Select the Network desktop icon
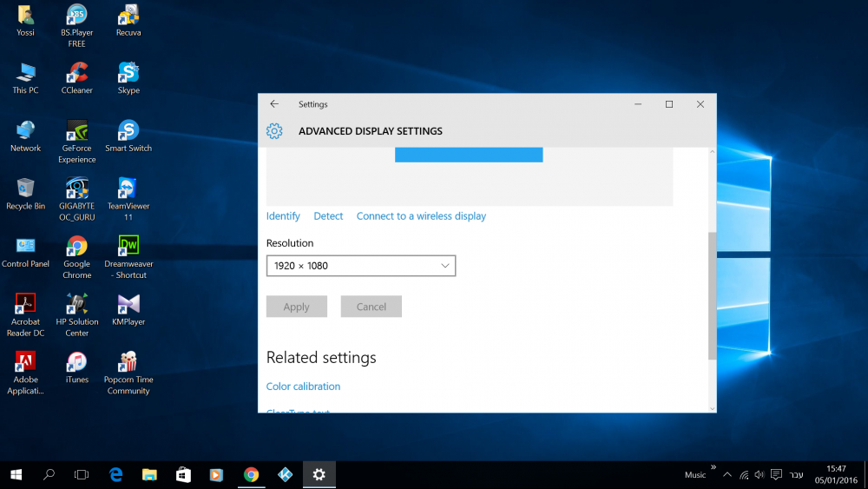 coord(25,136)
